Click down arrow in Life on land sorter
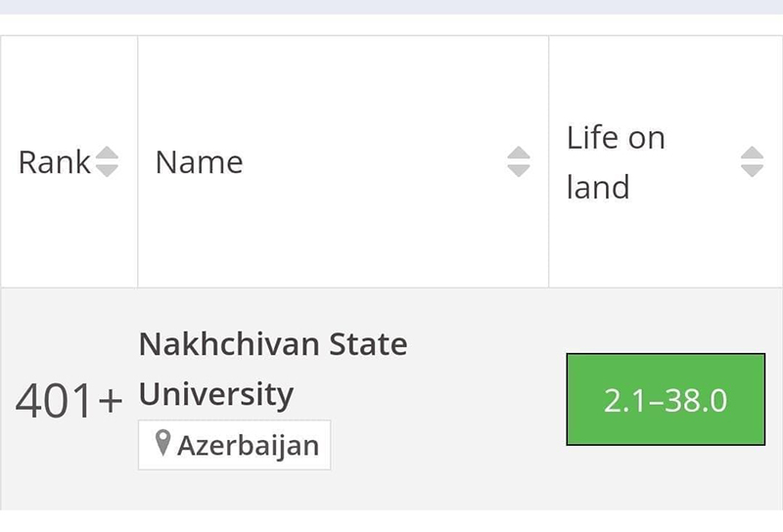This screenshot has height=532, width=783. [x=752, y=170]
